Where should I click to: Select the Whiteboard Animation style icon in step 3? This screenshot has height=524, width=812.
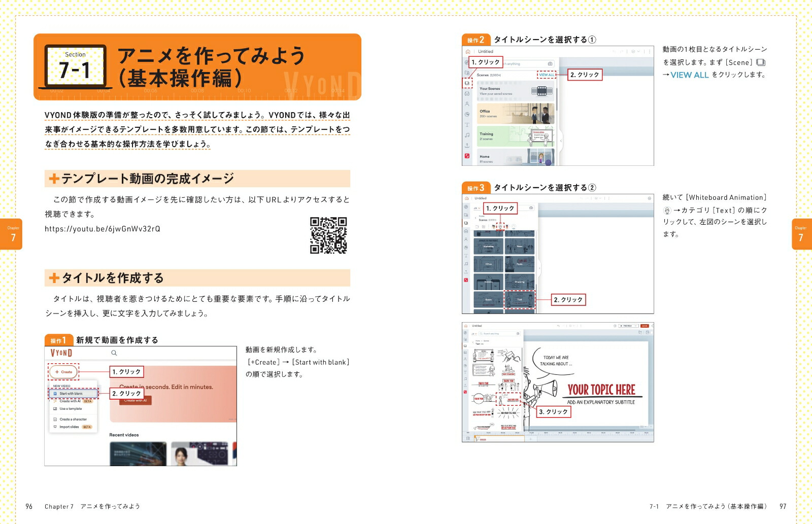coord(500,226)
